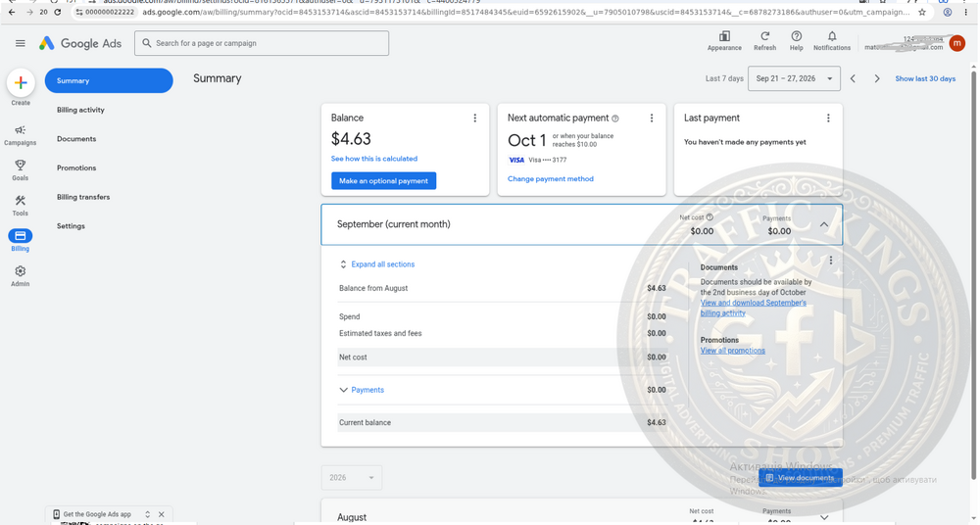Click Net cost help icon
This screenshot has height=525, width=980.
(x=710, y=217)
